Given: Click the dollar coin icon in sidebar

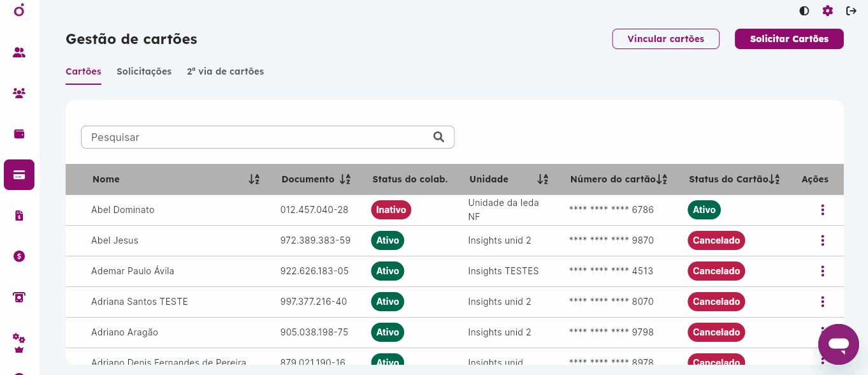Looking at the screenshot, I should [x=19, y=256].
